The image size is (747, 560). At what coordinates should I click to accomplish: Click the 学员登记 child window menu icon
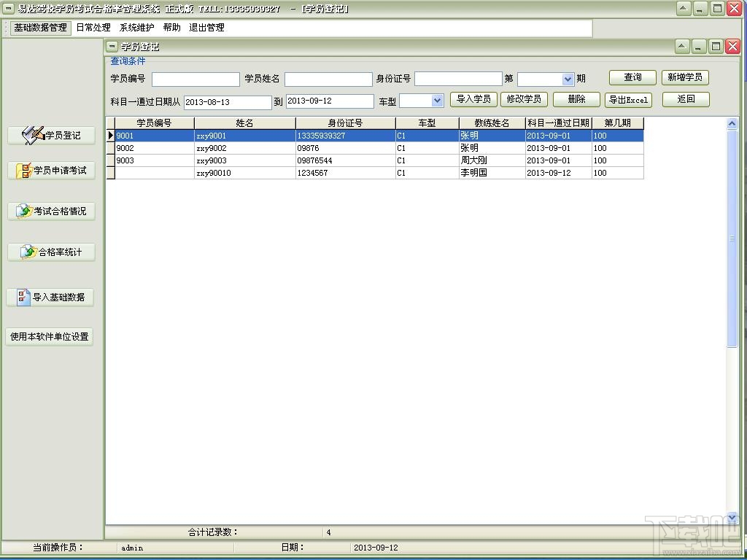pos(112,47)
